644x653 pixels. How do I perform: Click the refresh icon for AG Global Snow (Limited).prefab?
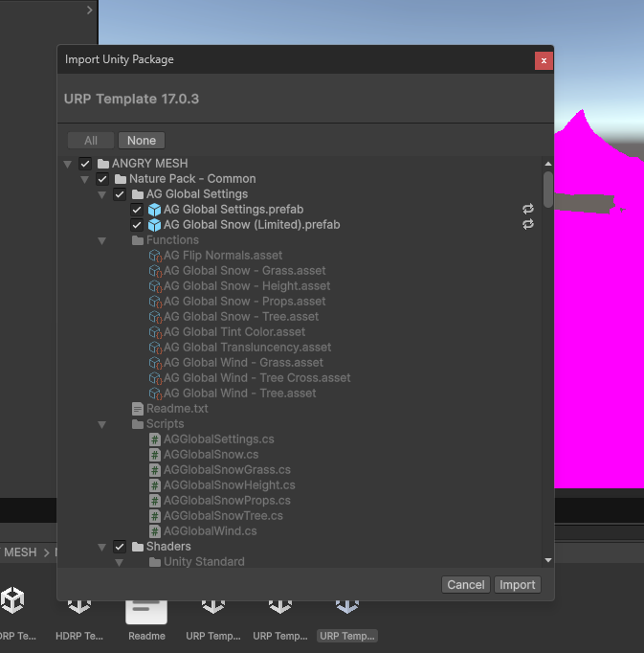point(528,224)
